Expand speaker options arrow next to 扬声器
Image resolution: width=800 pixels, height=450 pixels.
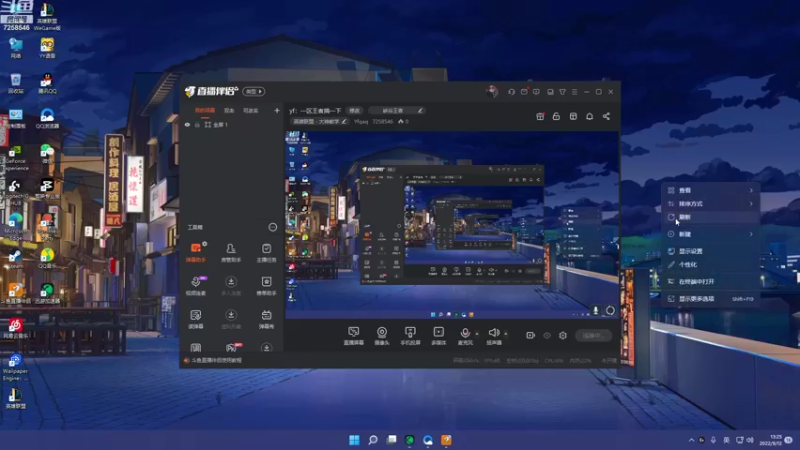coord(506,334)
